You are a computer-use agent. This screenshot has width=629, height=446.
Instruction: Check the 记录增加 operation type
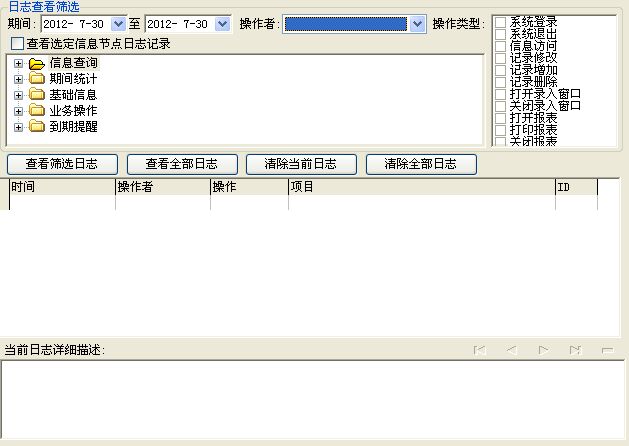(x=501, y=70)
